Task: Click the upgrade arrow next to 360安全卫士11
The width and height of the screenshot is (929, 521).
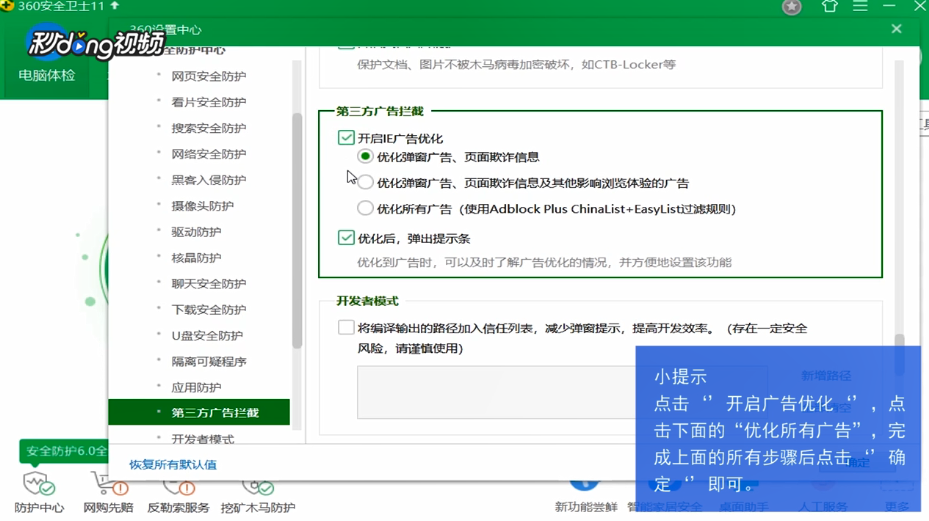Action: [x=115, y=6]
